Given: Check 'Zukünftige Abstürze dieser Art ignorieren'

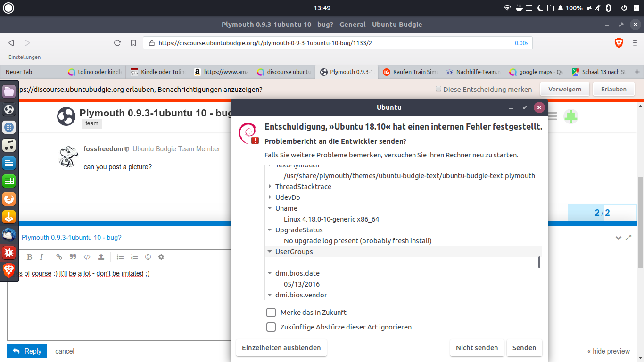Looking at the screenshot, I should pyautogui.click(x=271, y=327).
